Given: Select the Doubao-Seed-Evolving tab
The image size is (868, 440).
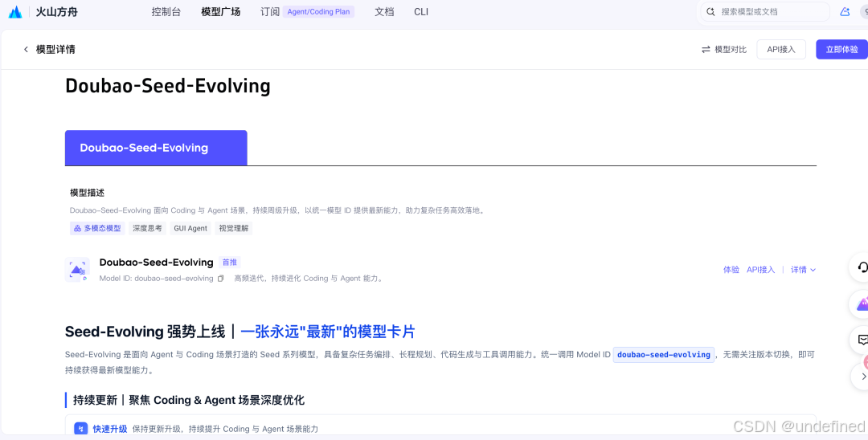Looking at the screenshot, I should click(156, 148).
